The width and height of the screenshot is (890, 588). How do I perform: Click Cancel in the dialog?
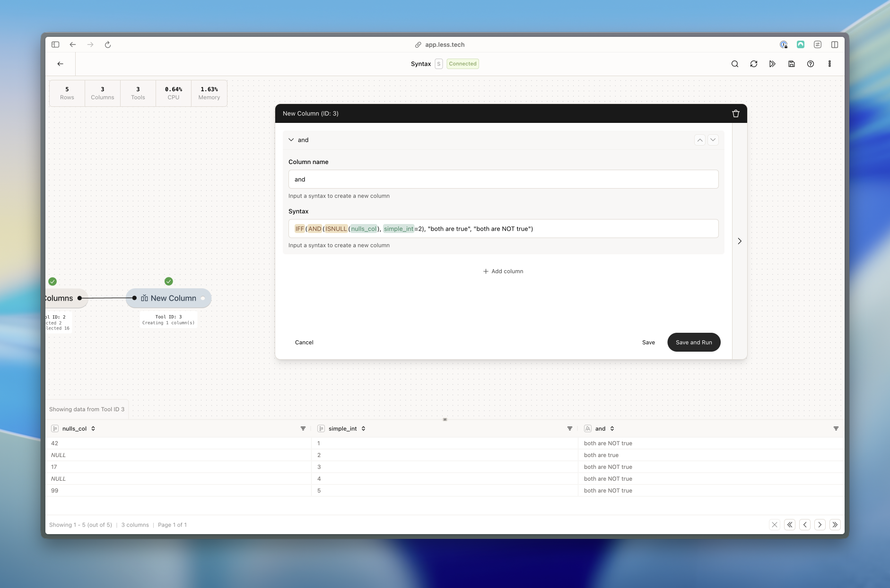pyautogui.click(x=304, y=342)
